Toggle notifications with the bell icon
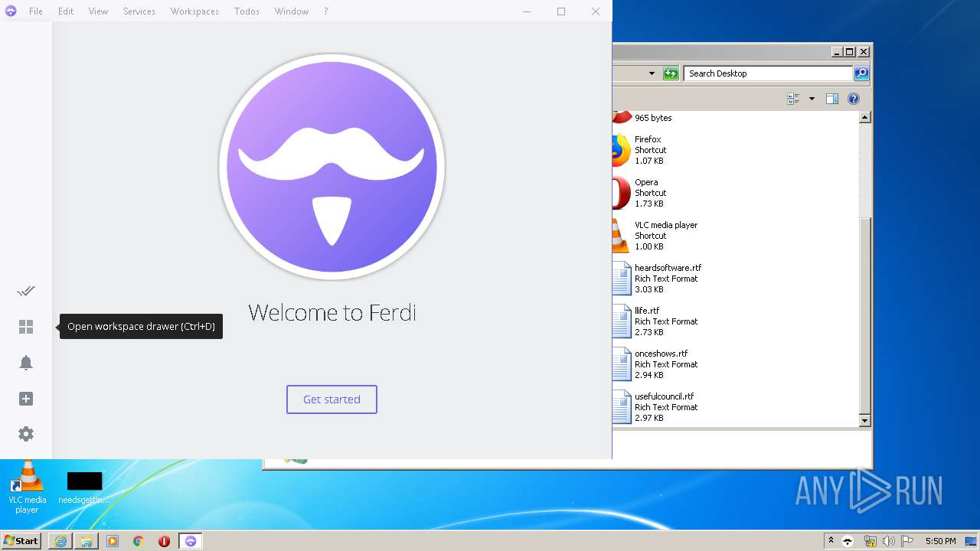The height and width of the screenshot is (551, 980). click(26, 363)
